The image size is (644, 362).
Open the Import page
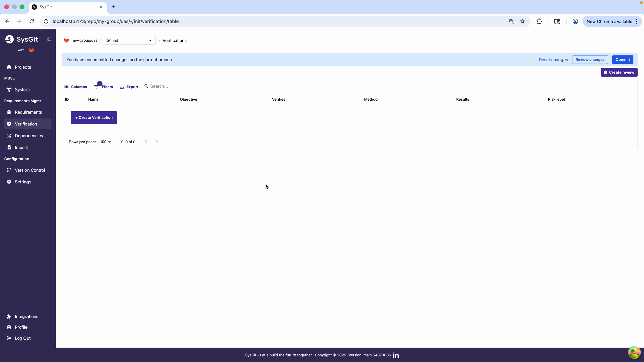point(21,147)
